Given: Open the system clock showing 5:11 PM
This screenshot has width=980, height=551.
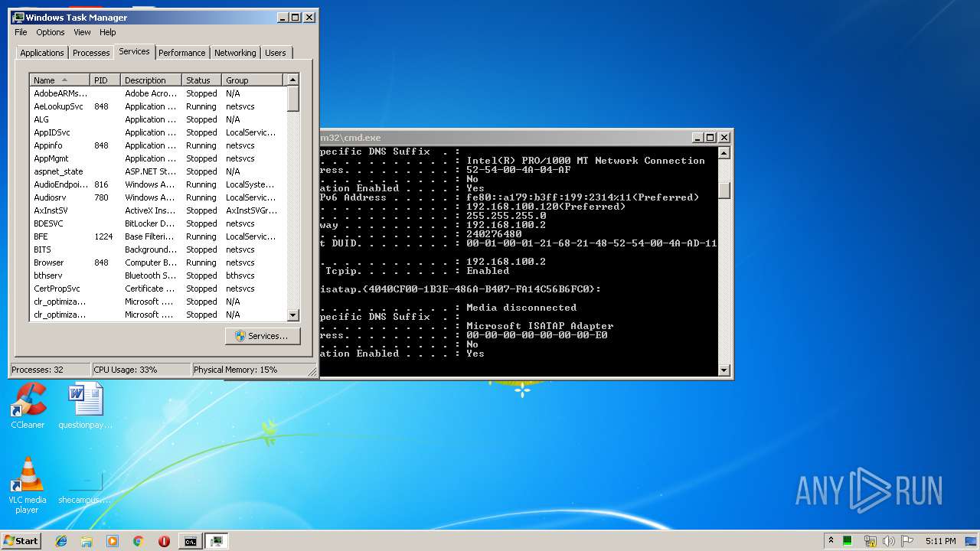Looking at the screenshot, I should [940, 541].
